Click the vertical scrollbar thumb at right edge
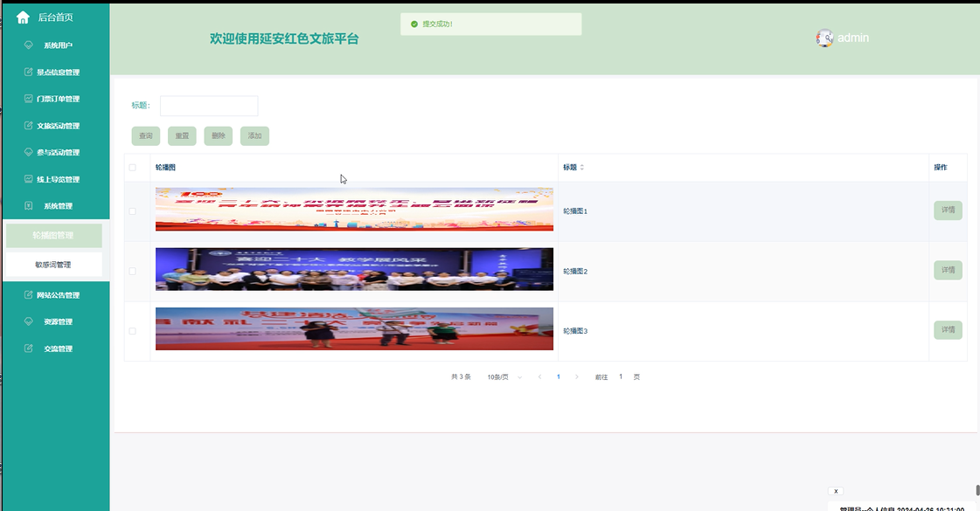Viewport: 980px width, 511px height. pyautogui.click(x=977, y=490)
